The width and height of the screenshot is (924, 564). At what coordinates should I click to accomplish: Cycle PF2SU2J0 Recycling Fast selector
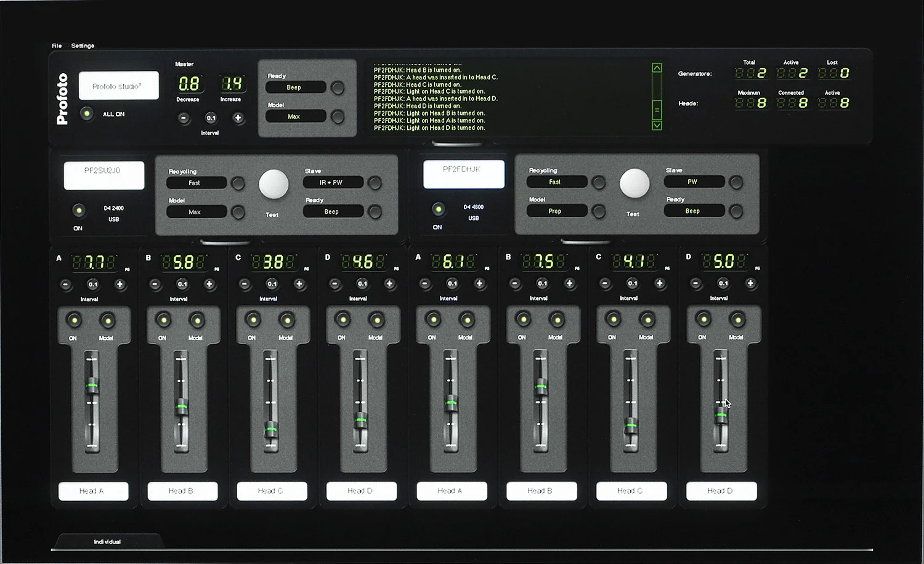click(x=238, y=183)
